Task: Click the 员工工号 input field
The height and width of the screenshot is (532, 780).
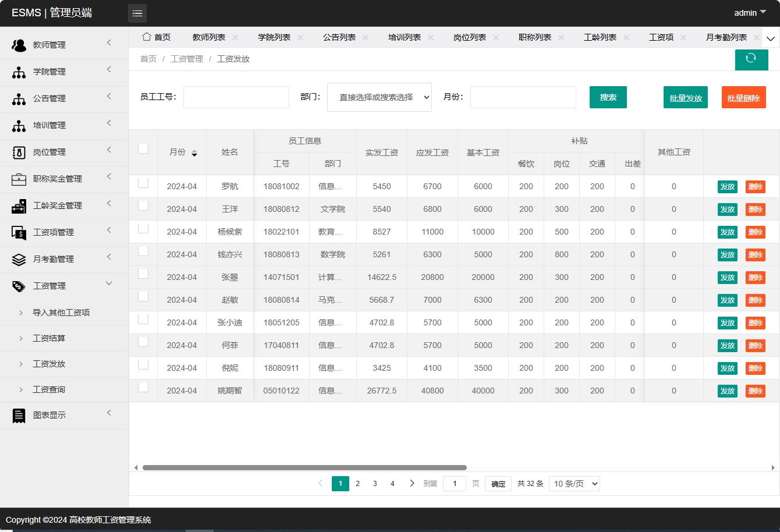Action: [x=236, y=97]
